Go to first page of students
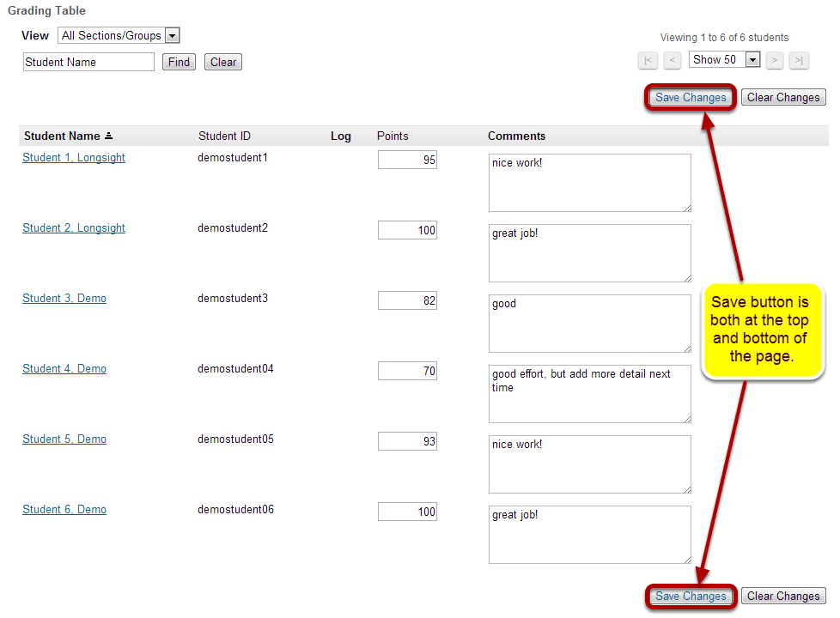The width and height of the screenshot is (840, 618). click(x=648, y=61)
